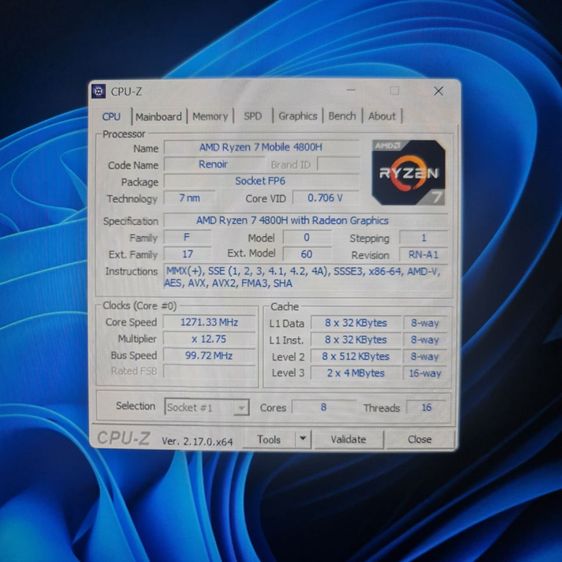Open the About tab

point(382,116)
